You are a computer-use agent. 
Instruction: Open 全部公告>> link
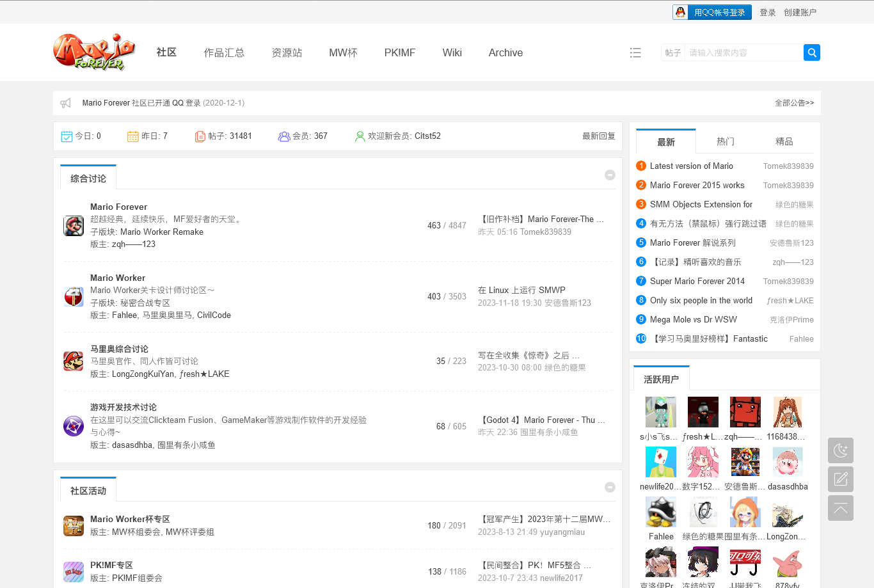(794, 103)
